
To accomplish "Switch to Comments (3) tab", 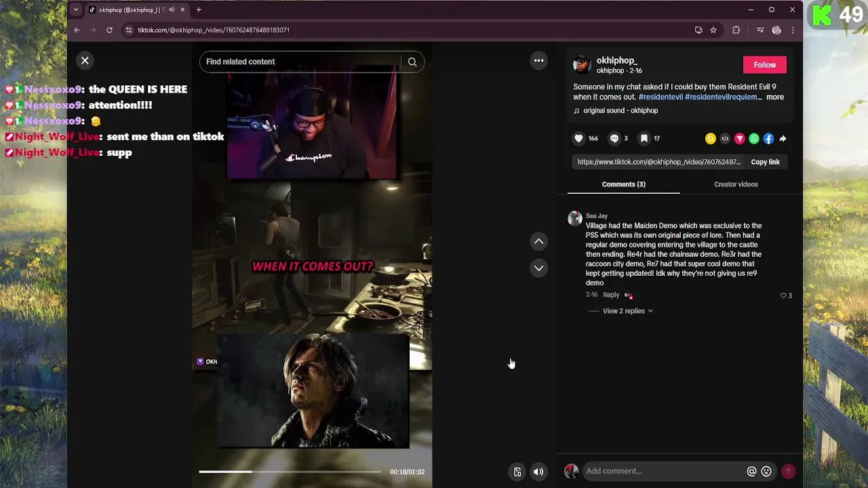I will tap(623, 184).
